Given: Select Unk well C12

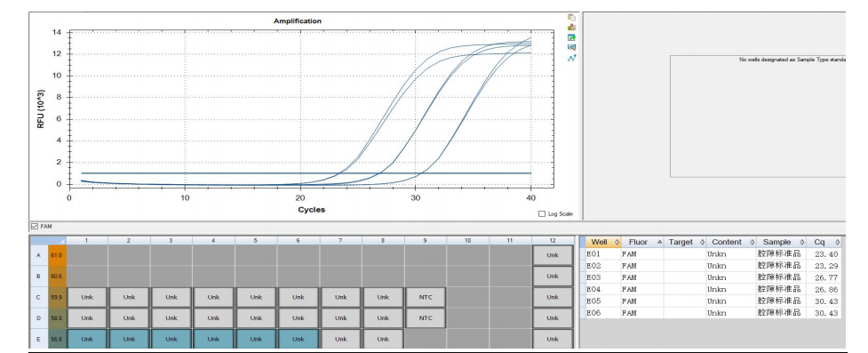Looking at the screenshot, I should (x=553, y=297).
